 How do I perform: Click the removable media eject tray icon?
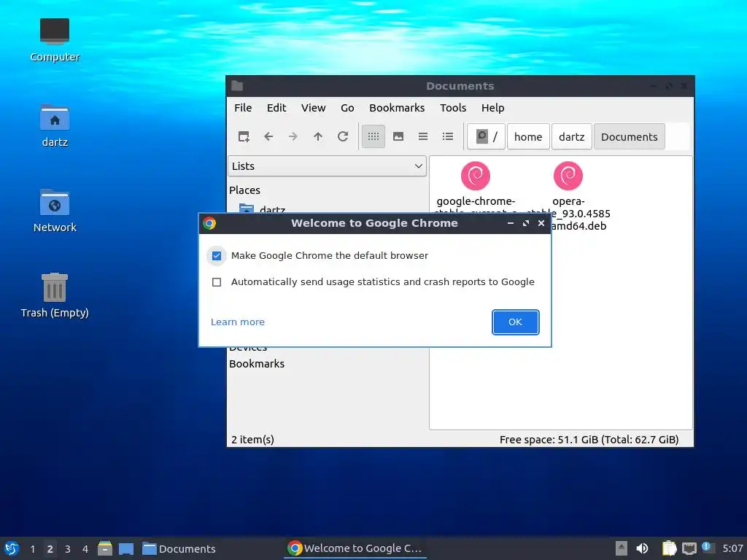tap(622, 548)
